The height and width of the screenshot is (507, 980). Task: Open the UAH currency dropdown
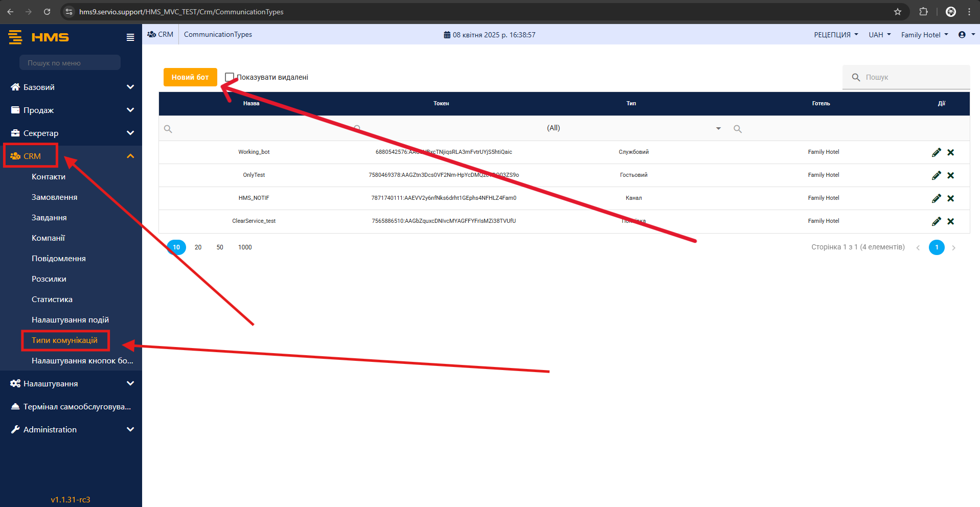tap(879, 35)
